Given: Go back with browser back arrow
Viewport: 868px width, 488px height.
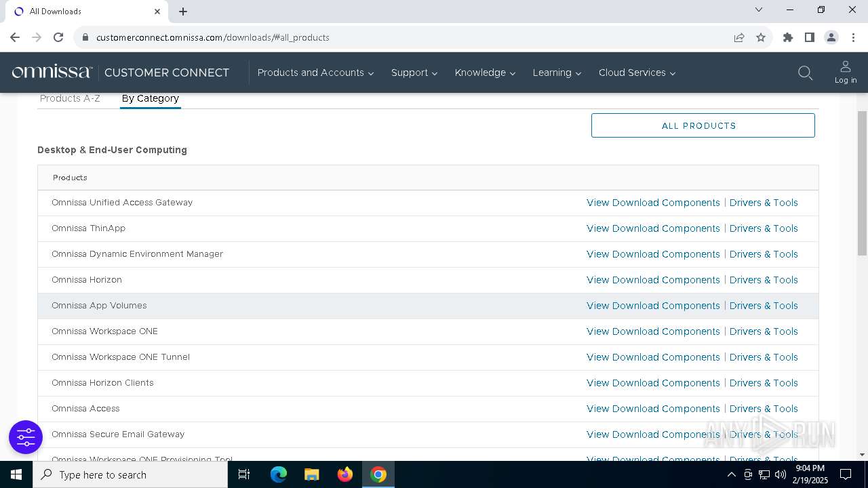Looking at the screenshot, I should (15, 37).
